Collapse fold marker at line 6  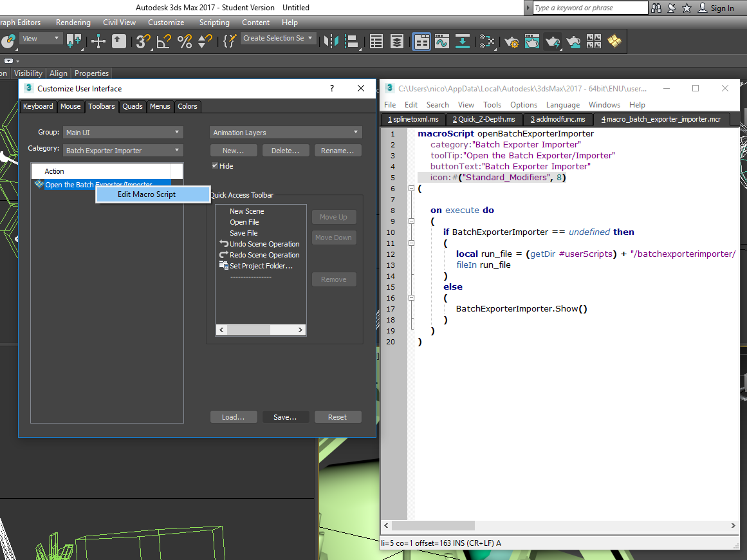point(411,188)
